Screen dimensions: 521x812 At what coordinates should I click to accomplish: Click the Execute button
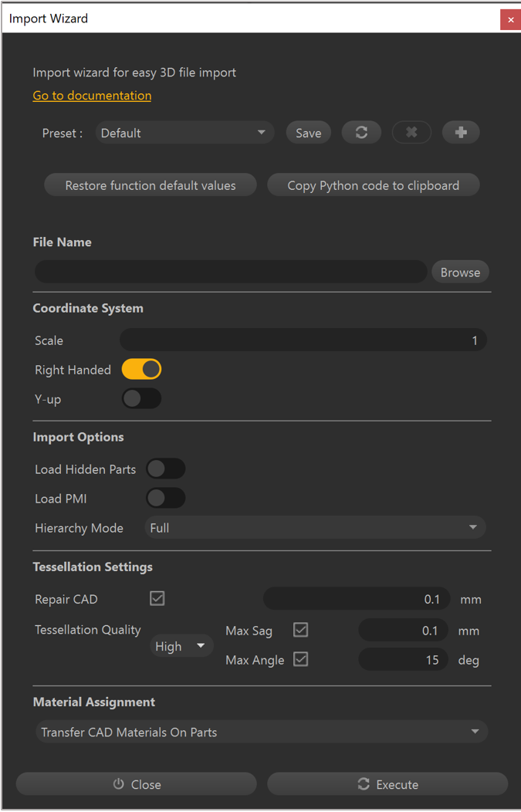pos(387,784)
